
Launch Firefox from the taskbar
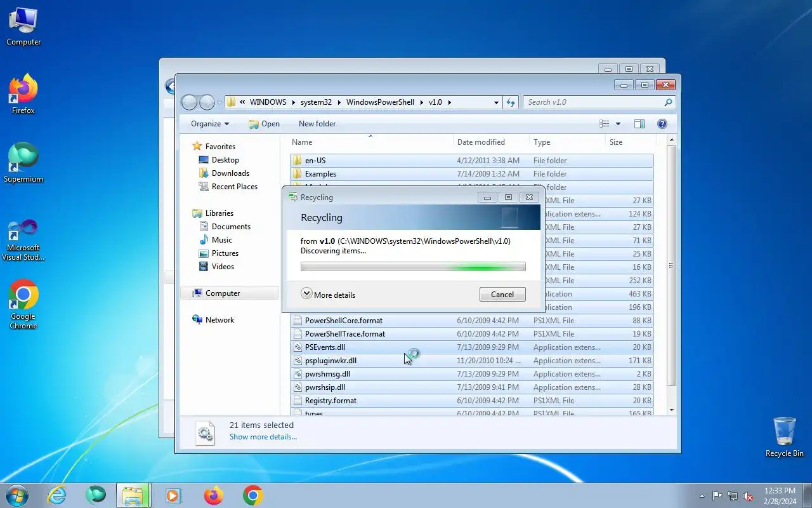tap(214, 495)
